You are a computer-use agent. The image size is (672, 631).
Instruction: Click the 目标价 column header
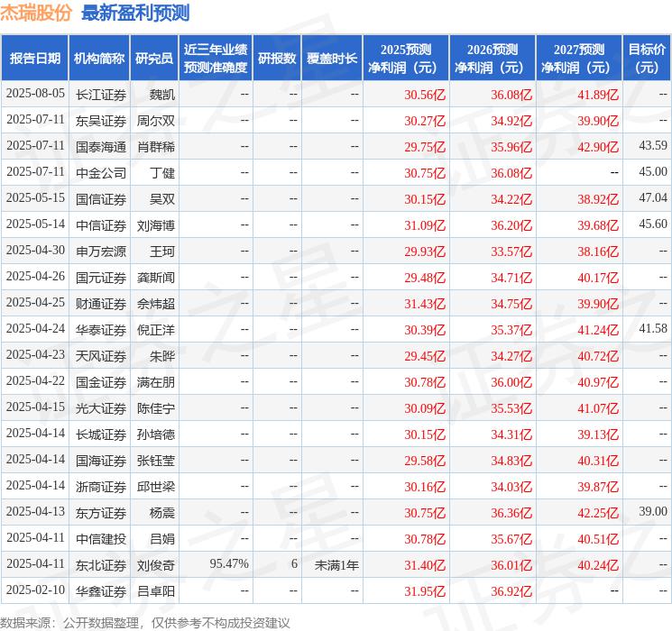(647, 59)
